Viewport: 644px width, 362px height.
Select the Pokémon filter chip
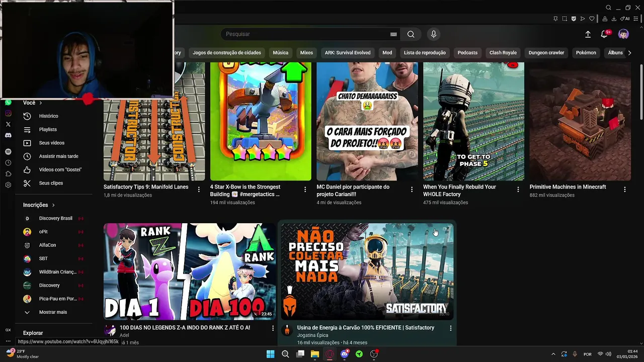coord(586,53)
